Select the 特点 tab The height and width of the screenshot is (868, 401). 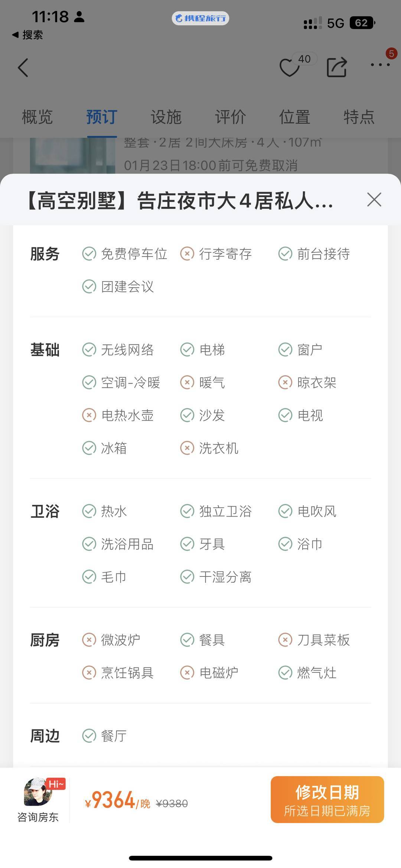(x=359, y=117)
